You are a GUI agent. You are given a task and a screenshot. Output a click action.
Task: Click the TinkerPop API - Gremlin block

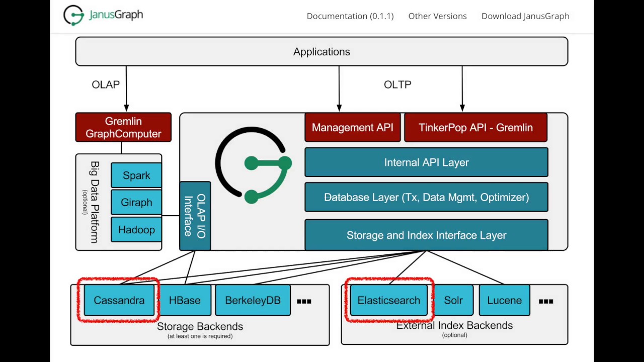click(x=475, y=128)
